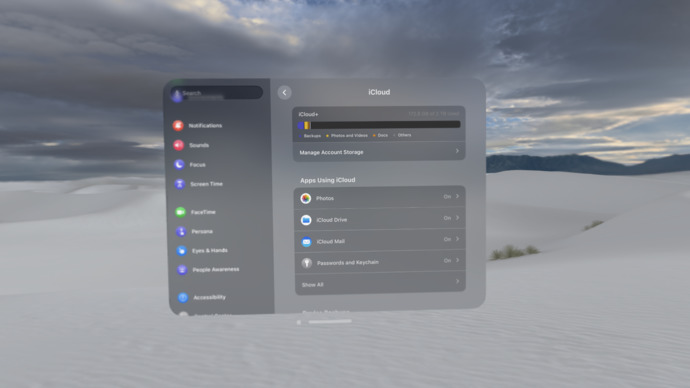Open the Sounds settings label

point(199,145)
